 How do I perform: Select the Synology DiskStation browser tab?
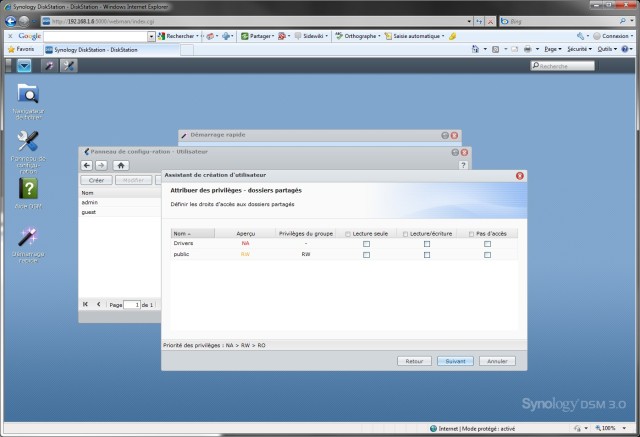click(x=111, y=50)
